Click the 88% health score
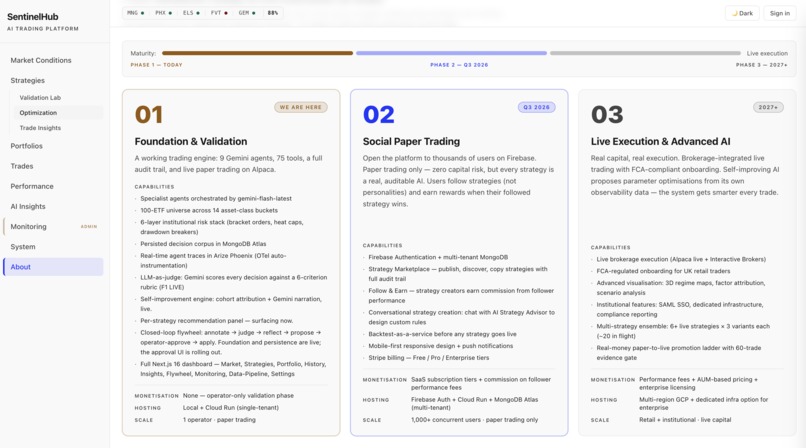Screen dimensions: 806x448 273,13
